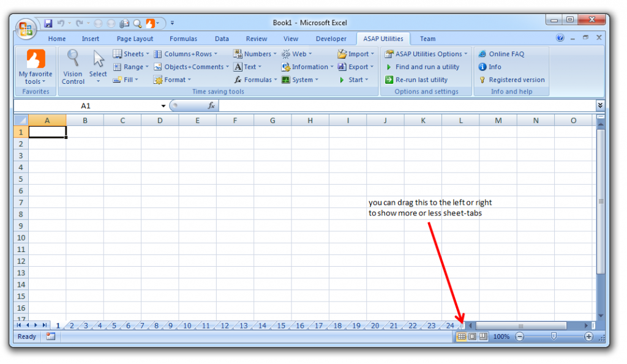Open the Fill utilities dropdown

coord(126,80)
